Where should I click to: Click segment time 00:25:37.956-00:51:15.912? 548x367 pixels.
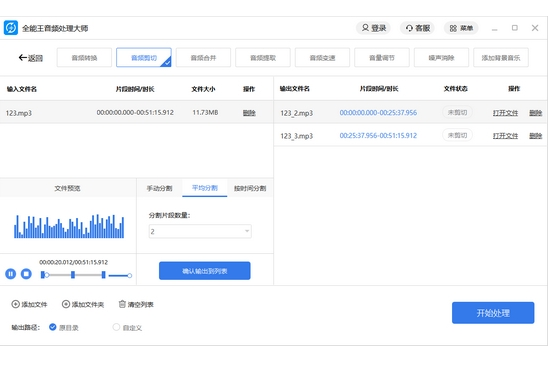point(378,135)
